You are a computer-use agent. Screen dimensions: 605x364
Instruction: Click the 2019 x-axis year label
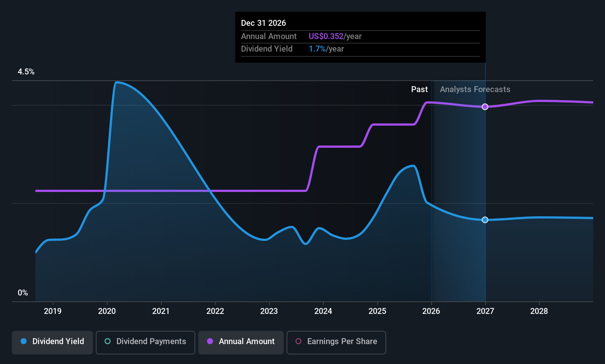point(53,311)
